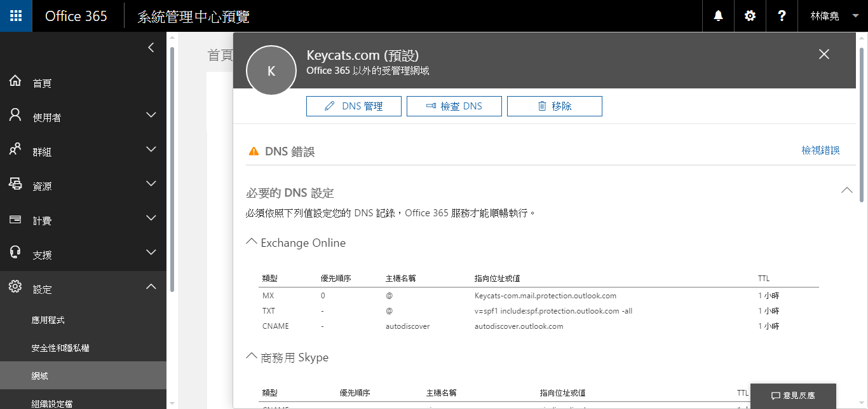Click the 系統管理中心預覽 title
This screenshot has height=409, width=868.
194,17
